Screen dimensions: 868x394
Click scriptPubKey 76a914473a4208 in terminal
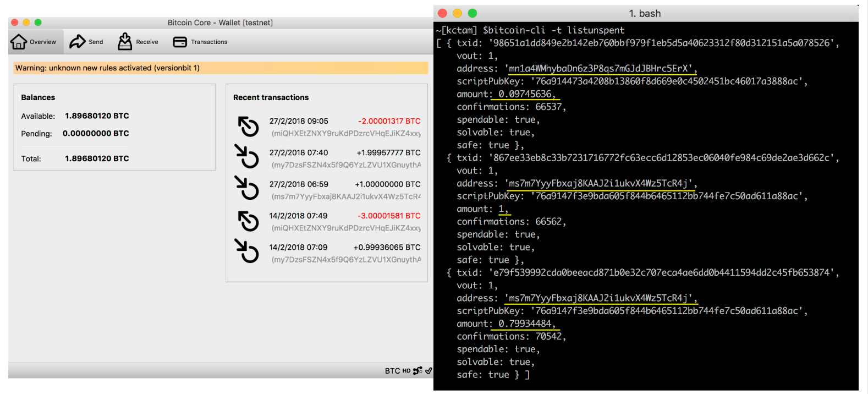pyautogui.click(x=667, y=81)
